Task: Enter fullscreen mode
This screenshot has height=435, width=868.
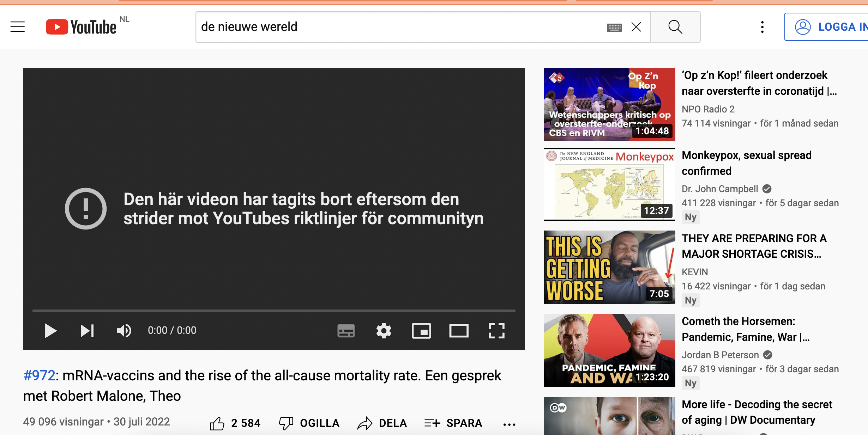Action: 496,331
